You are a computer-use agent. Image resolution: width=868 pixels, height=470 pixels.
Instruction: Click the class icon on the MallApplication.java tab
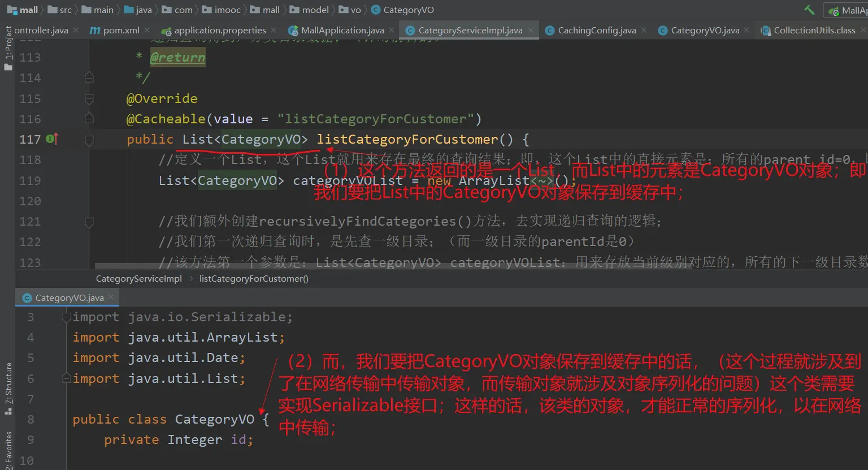tap(293, 31)
